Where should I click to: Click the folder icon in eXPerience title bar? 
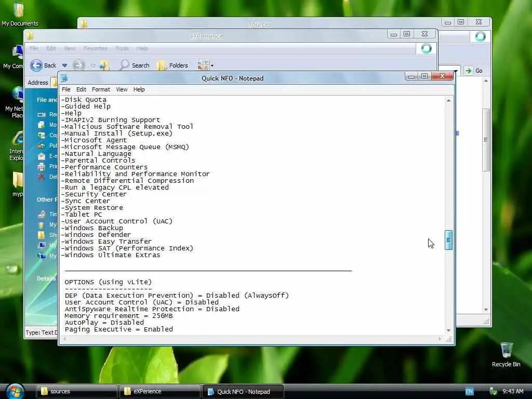point(30,36)
